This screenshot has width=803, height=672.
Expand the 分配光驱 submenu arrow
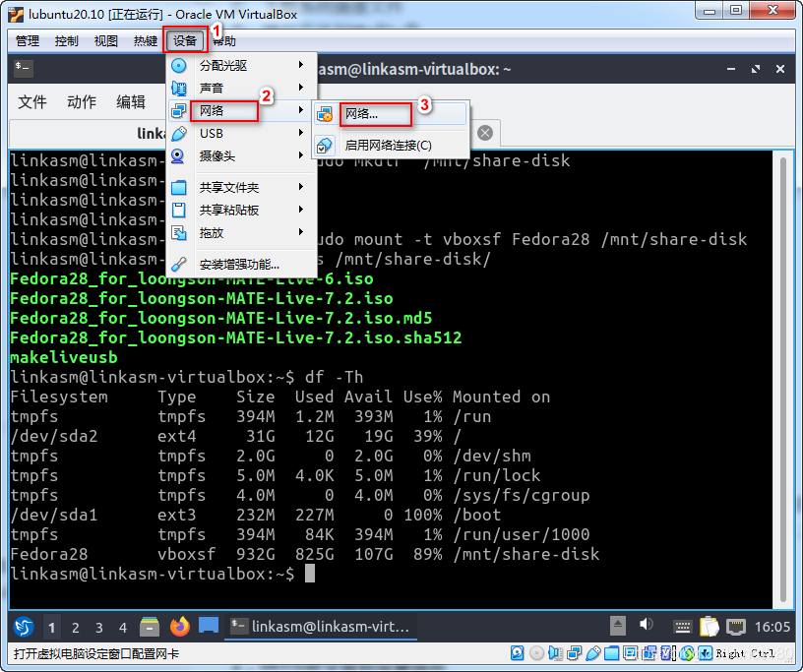coord(301,65)
